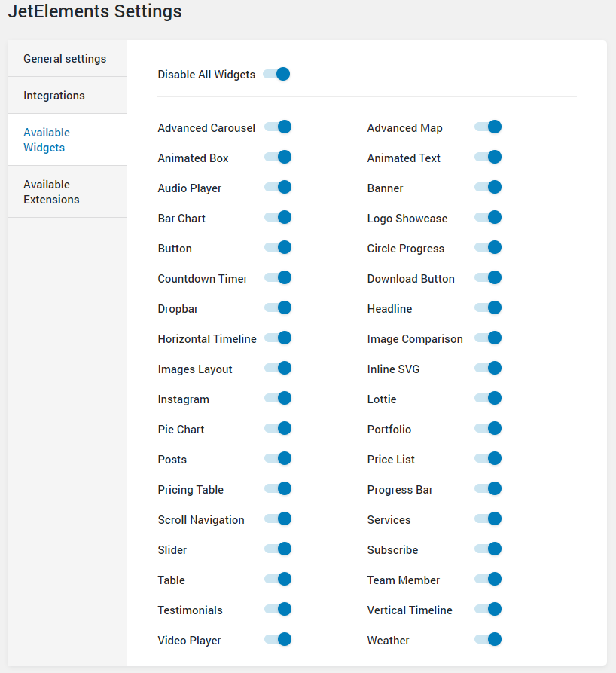Switch off the Advanced Map widget
The image size is (616, 673).
pyautogui.click(x=487, y=127)
